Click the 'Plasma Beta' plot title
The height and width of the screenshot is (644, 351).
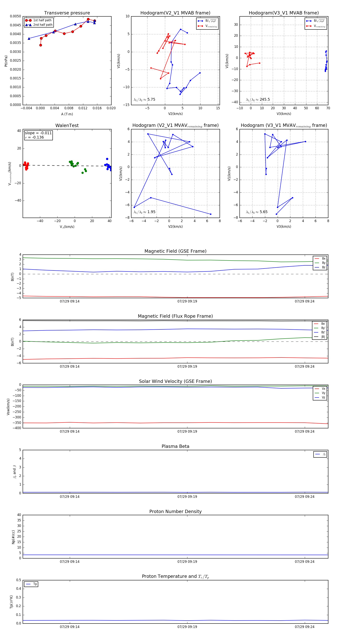click(x=175, y=447)
